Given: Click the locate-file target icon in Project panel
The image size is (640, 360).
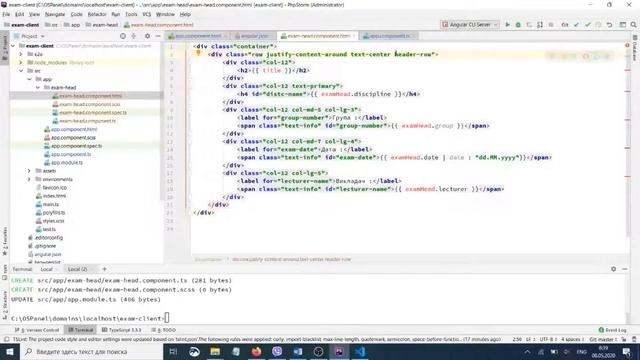Looking at the screenshot, I should point(123,36).
